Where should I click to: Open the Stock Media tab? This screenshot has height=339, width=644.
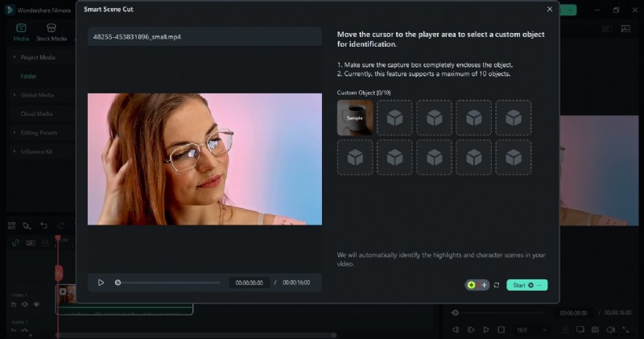point(52,32)
